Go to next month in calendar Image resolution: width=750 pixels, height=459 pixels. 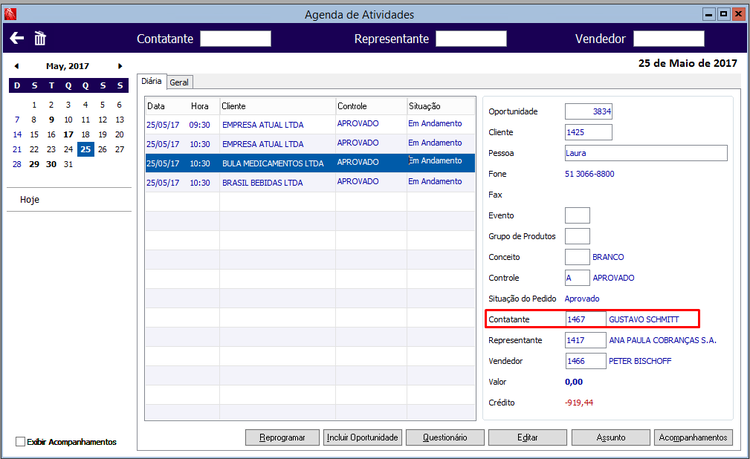(x=120, y=66)
